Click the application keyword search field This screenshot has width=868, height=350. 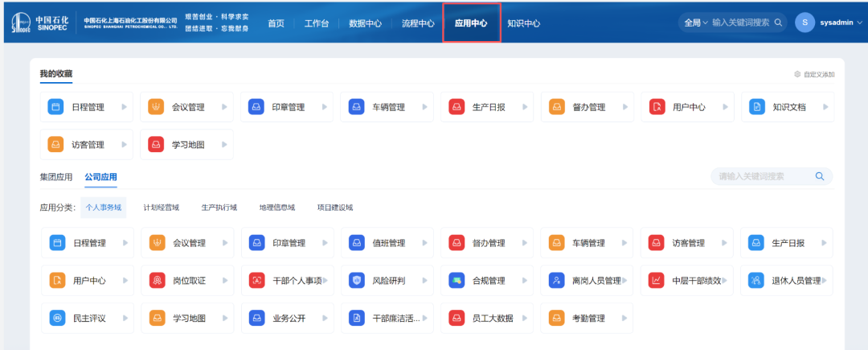pyautogui.click(x=764, y=176)
